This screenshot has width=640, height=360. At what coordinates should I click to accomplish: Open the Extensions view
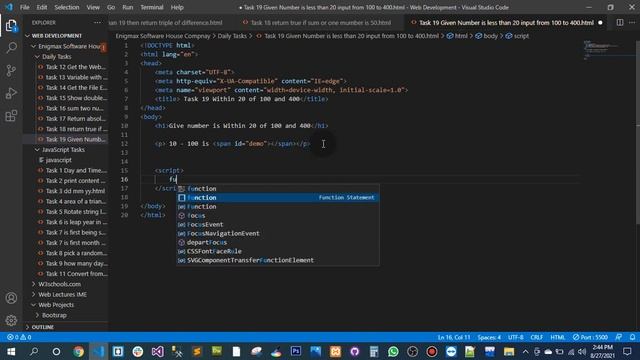[11, 116]
